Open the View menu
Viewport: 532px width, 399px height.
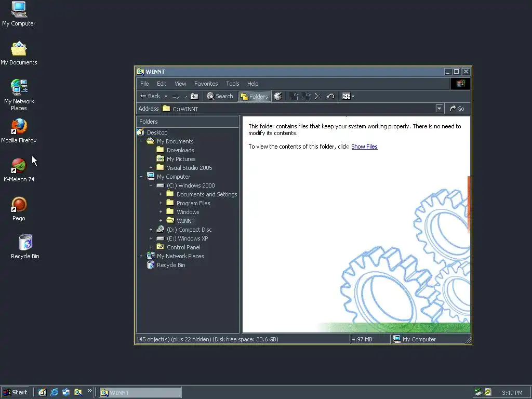click(180, 84)
